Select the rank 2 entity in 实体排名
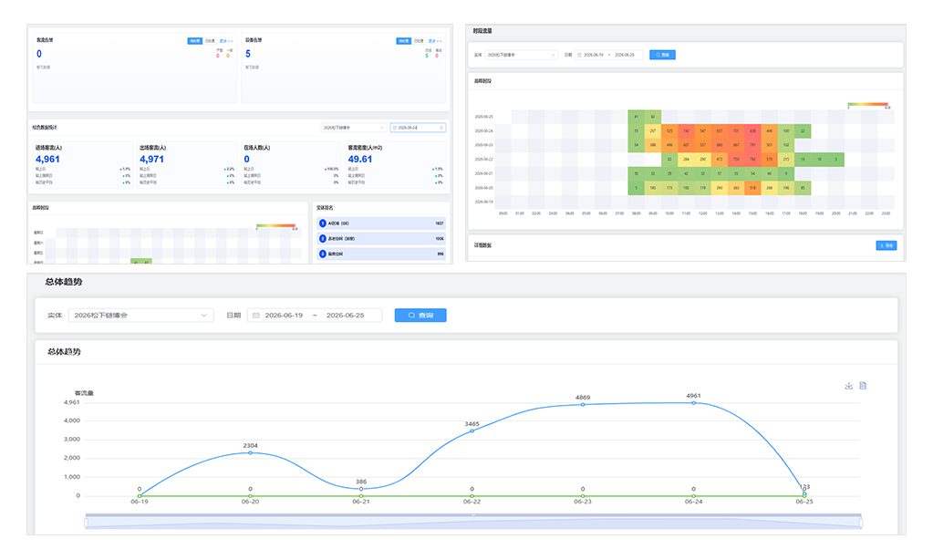The height and width of the screenshot is (560, 933). pos(381,239)
